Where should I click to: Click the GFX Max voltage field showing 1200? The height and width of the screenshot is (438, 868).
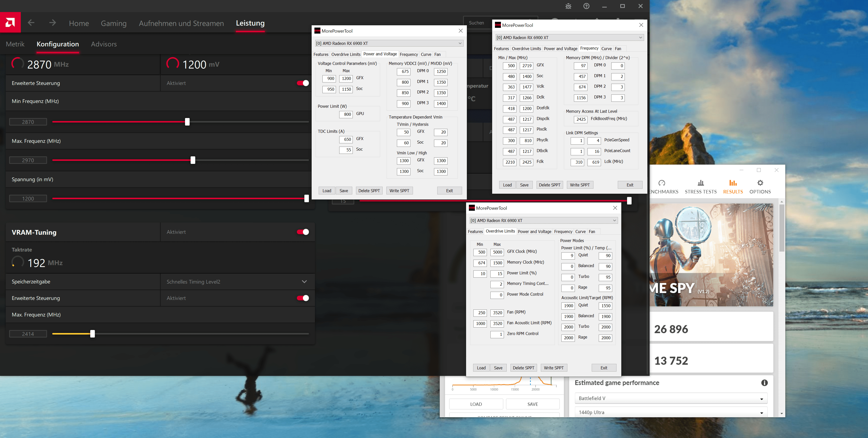pyautogui.click(x=346, y=78)
